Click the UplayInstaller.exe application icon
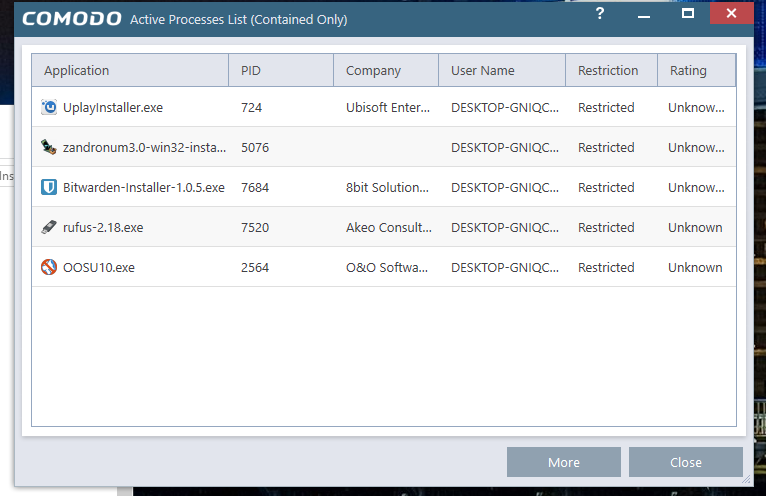766x496 pixels. point(49,107)
